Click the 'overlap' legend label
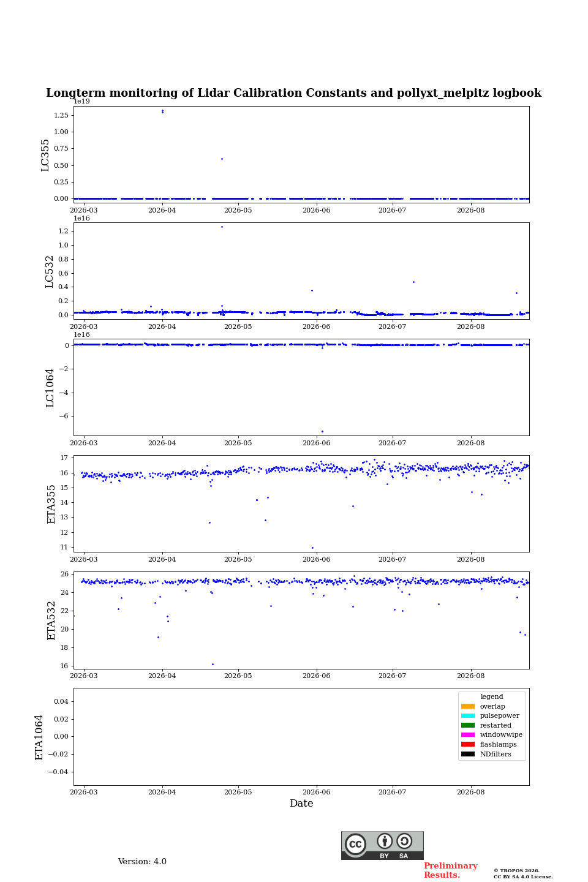 point(492,706)
